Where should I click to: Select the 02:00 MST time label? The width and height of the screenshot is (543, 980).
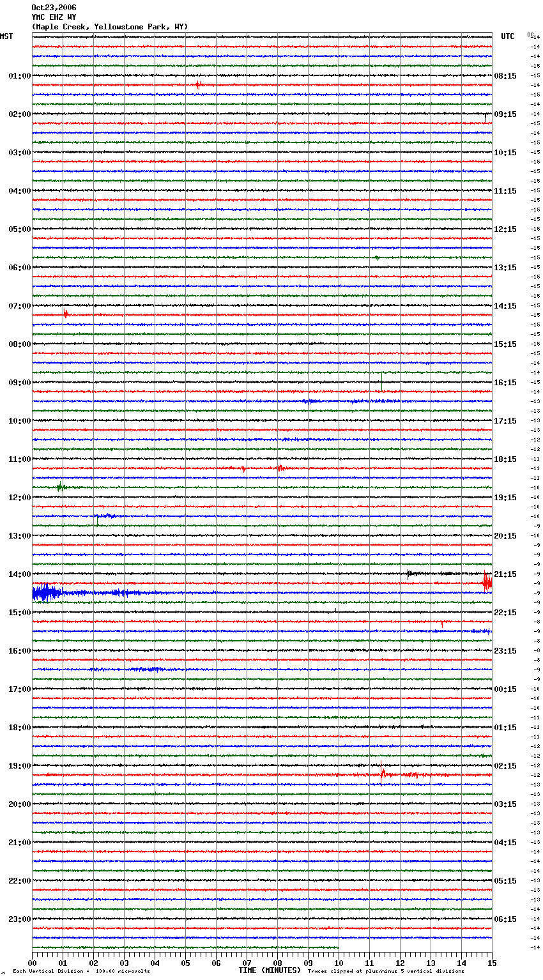[x=20, y=114]
